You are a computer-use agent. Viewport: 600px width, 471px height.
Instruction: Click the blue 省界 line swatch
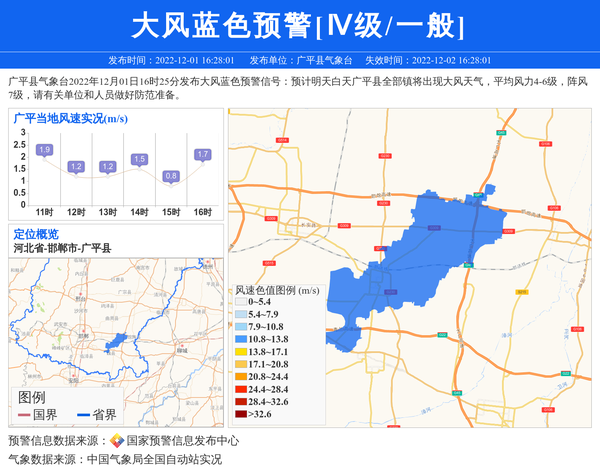tap(83, 415)
